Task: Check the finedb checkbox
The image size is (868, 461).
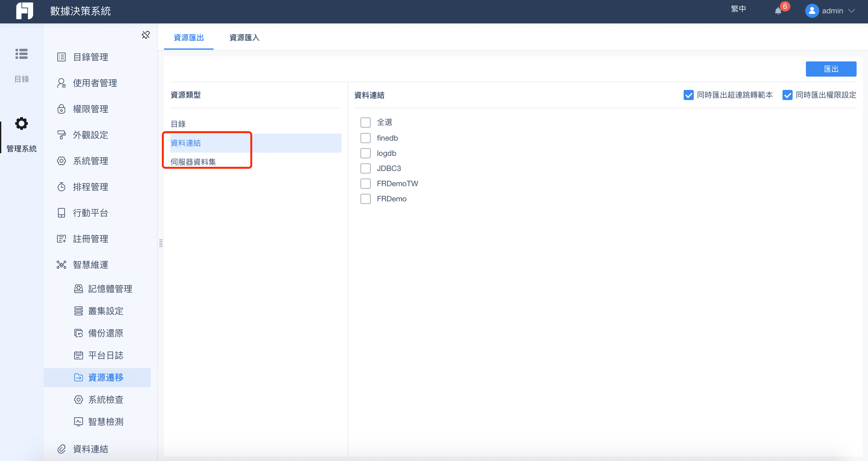Action: pos(365,138)
